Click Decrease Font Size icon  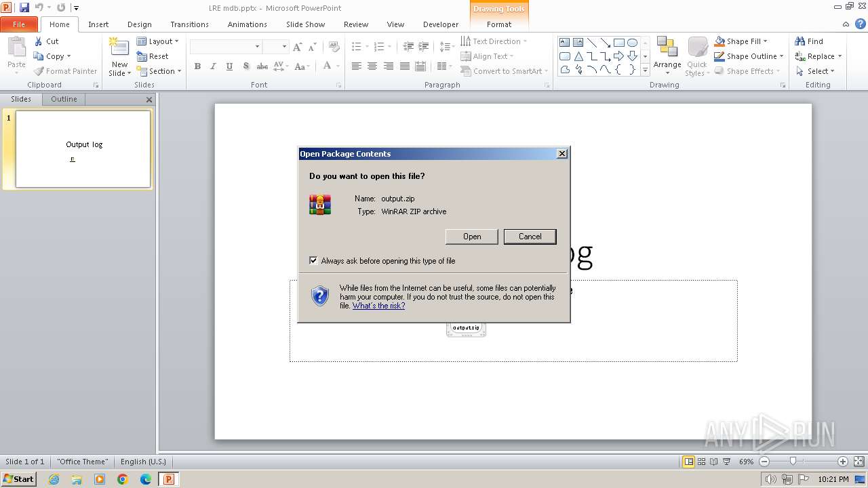click(312, 47)
